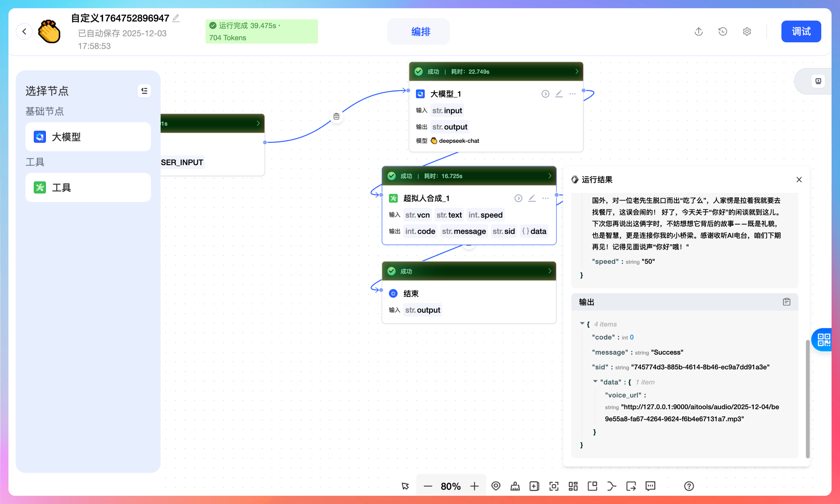Open version history clock icon
840x504 pixels.
pyautogui.click(x=722, y=32)
